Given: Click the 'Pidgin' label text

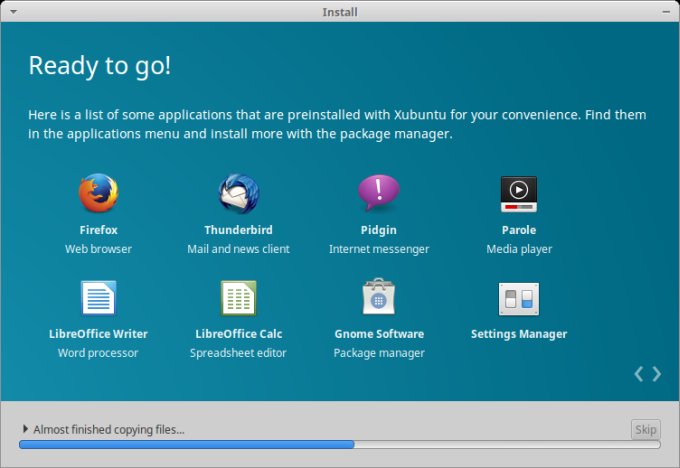Looking at the screenshot, I should pos(379,230).
